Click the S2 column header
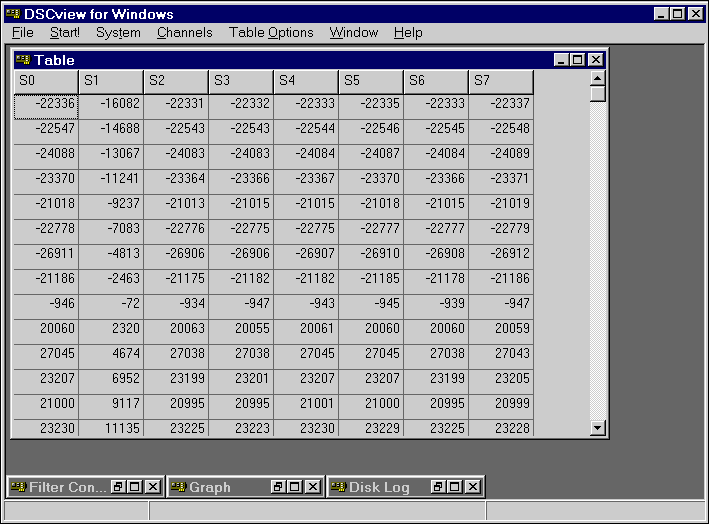Screen dimensions: 709x524 (x=176, y=82)
